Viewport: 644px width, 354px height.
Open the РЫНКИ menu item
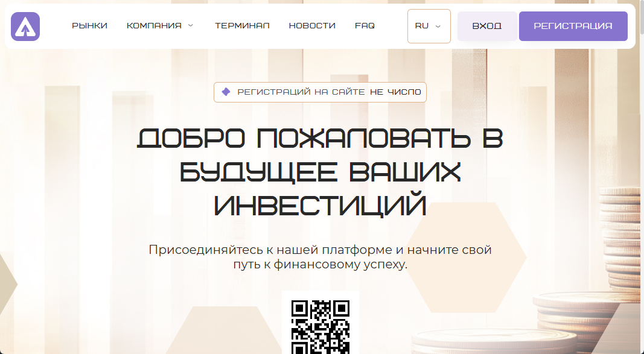click(x=89, y=26)
